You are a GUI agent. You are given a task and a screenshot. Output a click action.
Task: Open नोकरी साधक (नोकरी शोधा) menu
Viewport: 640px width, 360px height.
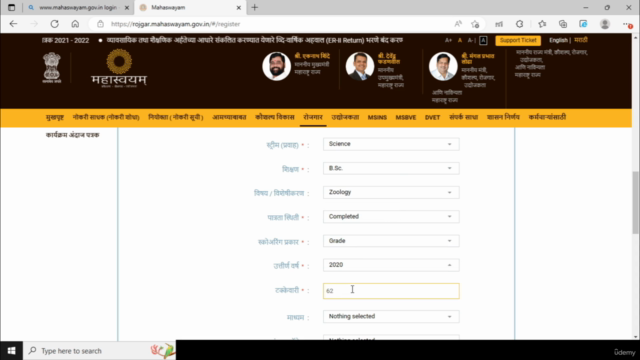[x=106, y=117]
